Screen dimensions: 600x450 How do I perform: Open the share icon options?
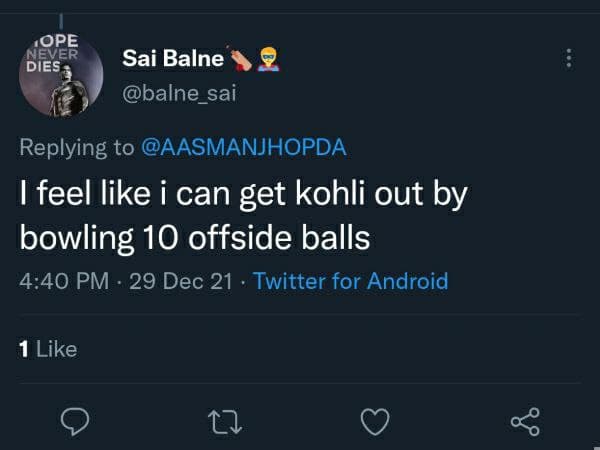coord(525,422)
